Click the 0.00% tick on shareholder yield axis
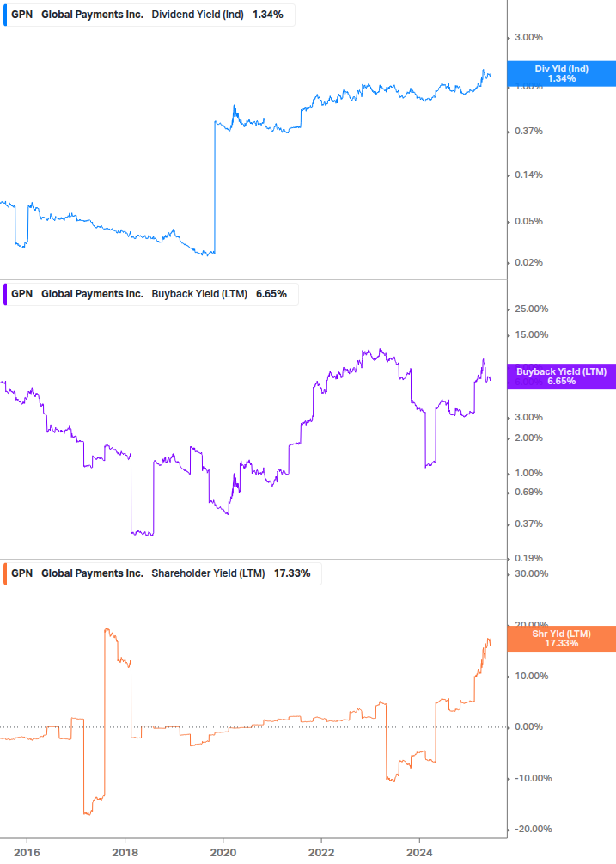The height and width of the screenshot is (864, 616). (x=528, y=726)
